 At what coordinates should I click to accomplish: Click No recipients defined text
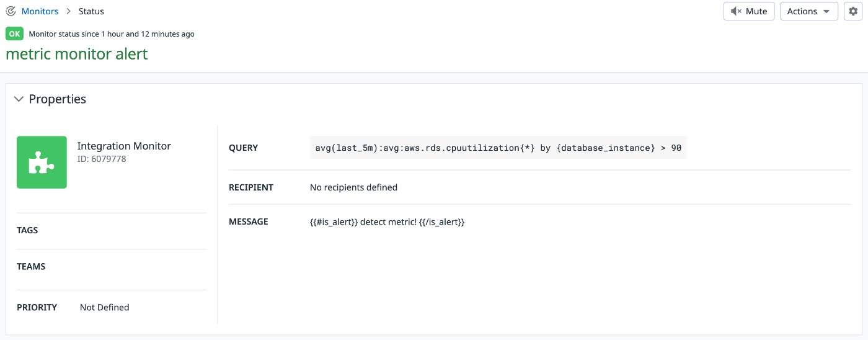point(353,187)
